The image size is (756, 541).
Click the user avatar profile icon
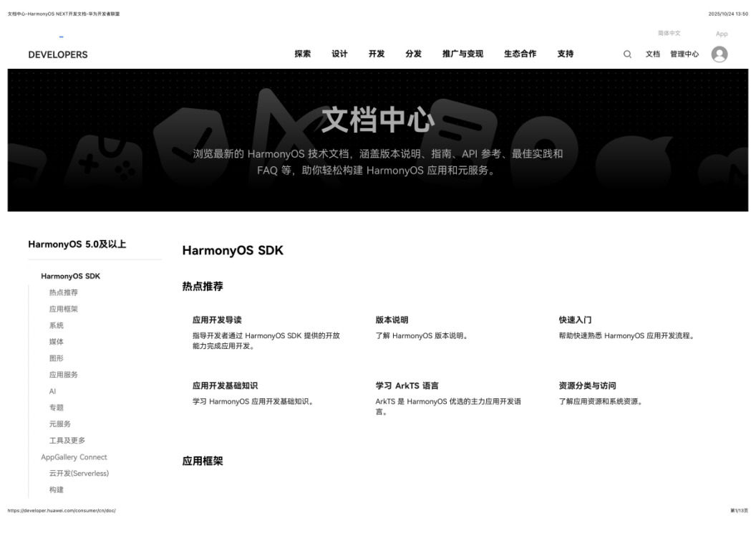[x=720, y=53]
